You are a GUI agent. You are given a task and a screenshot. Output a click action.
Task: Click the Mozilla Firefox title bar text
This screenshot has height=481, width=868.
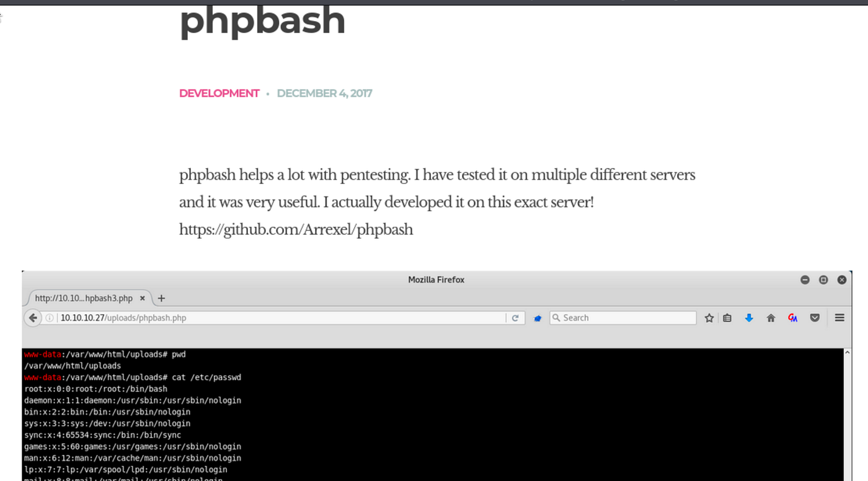click(436, 280)
